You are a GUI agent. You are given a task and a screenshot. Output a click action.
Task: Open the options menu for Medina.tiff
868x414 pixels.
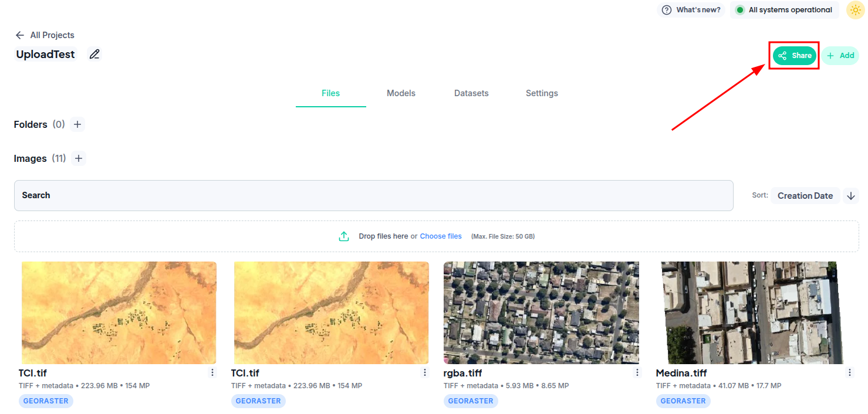850,373
